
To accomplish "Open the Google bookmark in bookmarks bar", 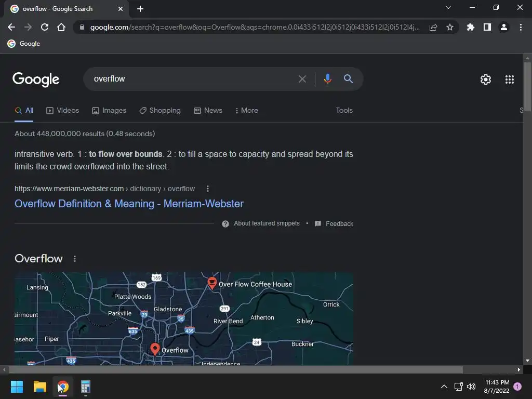I will [x=24, y=44].
